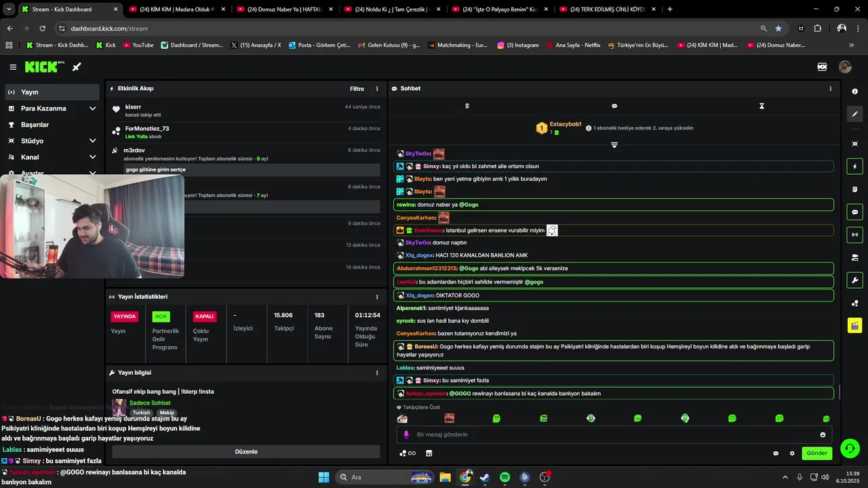
Task: Click the chat bubble icon beside settings gear
Action: coord(776,453)
